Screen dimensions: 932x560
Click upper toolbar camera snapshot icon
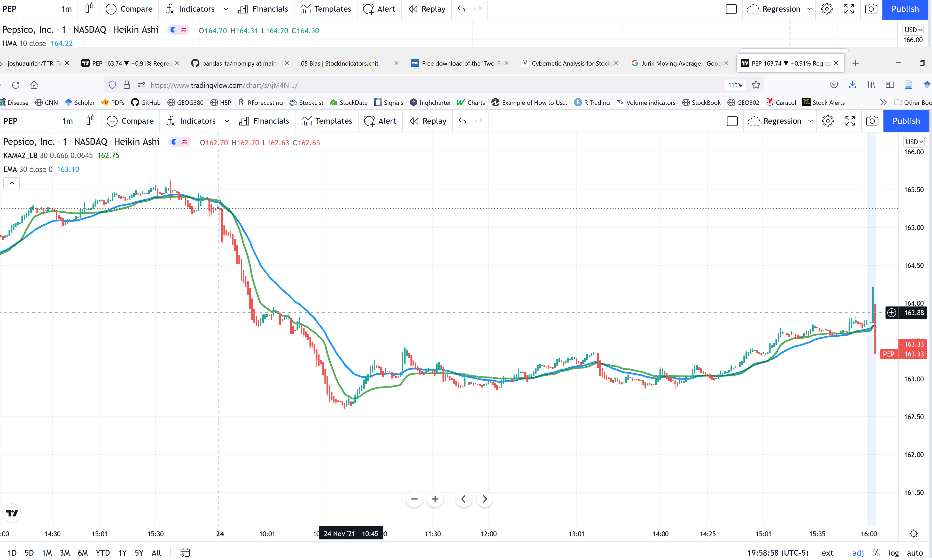(x=871, y=9)
